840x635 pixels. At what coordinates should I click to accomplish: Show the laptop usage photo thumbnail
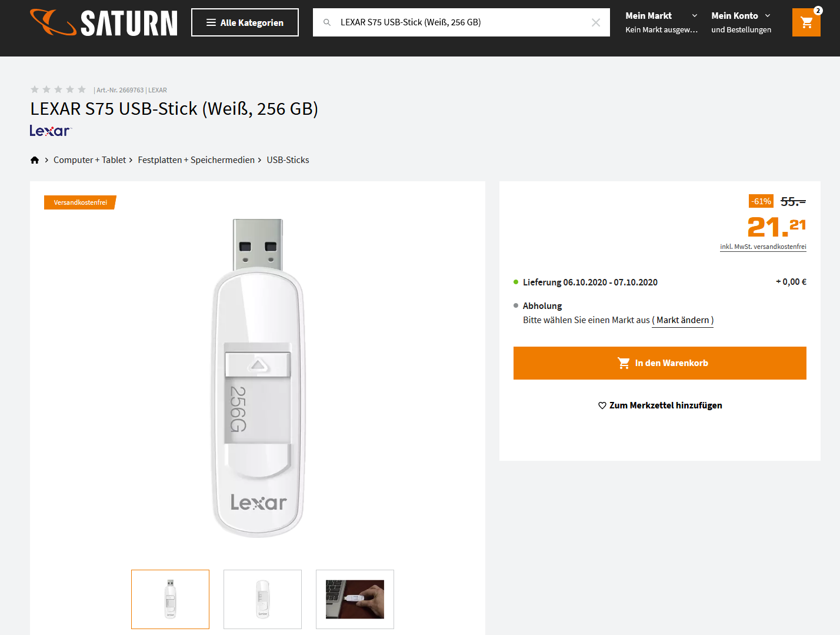tap(355, 599)
